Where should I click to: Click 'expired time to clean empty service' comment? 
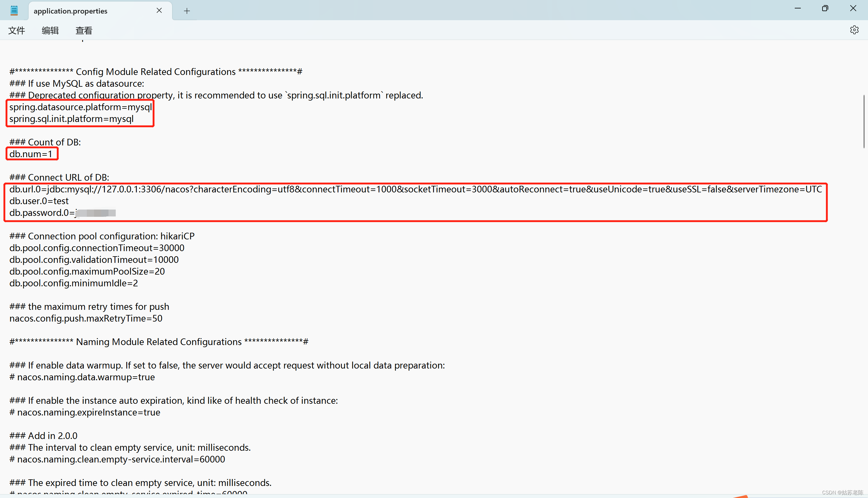coord(140,483)
